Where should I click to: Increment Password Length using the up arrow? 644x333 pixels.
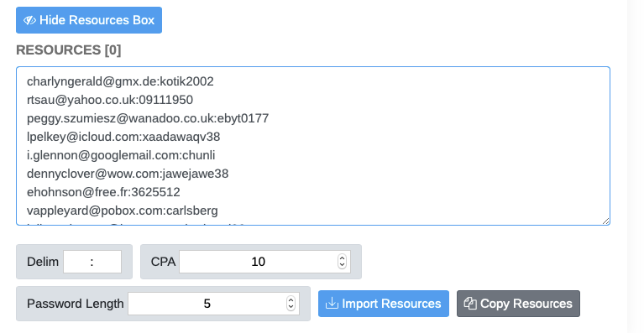[x=291, y=300]
